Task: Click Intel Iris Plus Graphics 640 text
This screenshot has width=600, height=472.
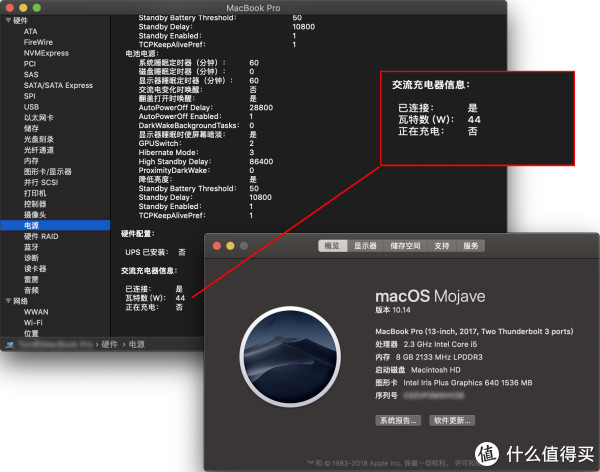Action: coord(468,383)
